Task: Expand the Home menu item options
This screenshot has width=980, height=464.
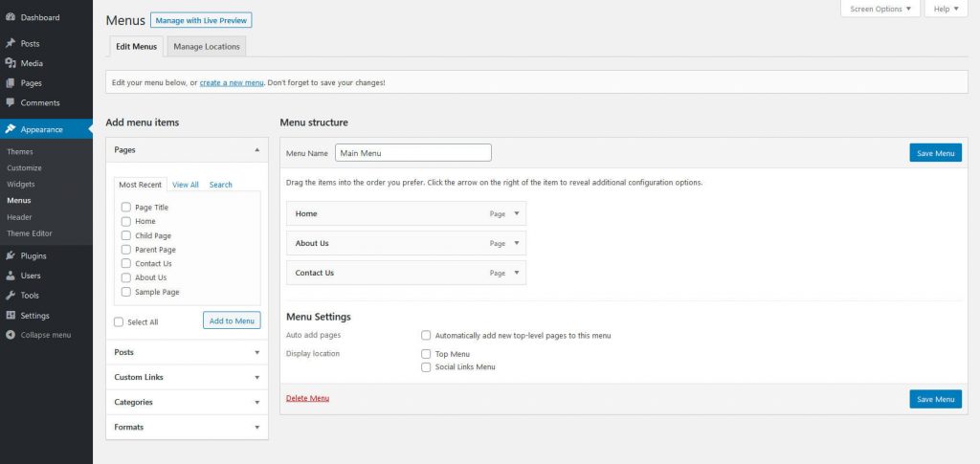Action: tap(516, 213)
